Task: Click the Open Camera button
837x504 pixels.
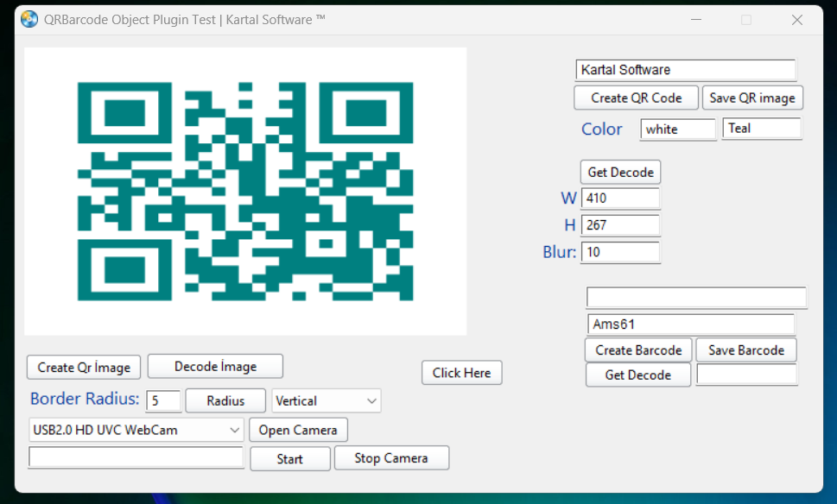Action: (x=298, y=430)
